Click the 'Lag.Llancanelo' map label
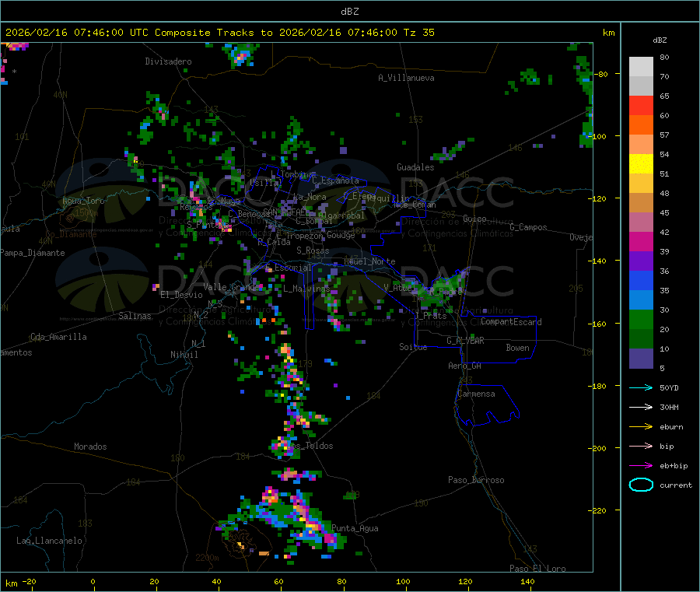The image size is (700, 592). [x=49, y=541]
